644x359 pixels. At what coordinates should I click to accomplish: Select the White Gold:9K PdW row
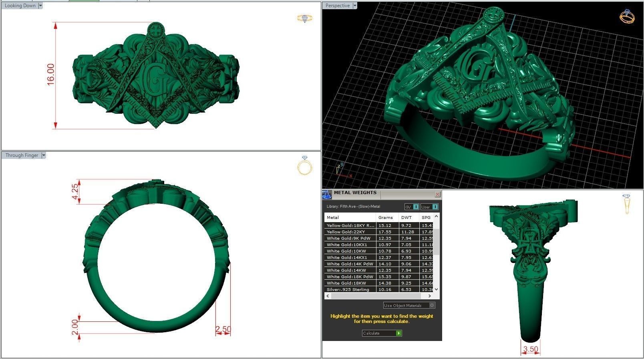point(379,238)
